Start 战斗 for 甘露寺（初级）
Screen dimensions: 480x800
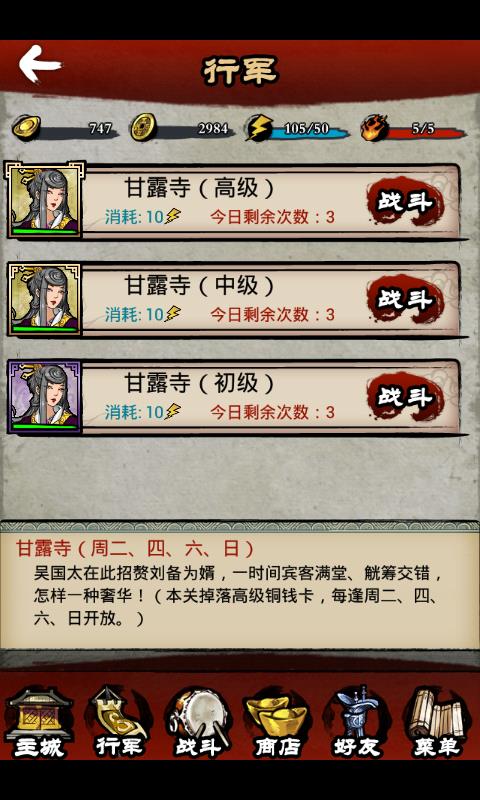coord(405,397)
